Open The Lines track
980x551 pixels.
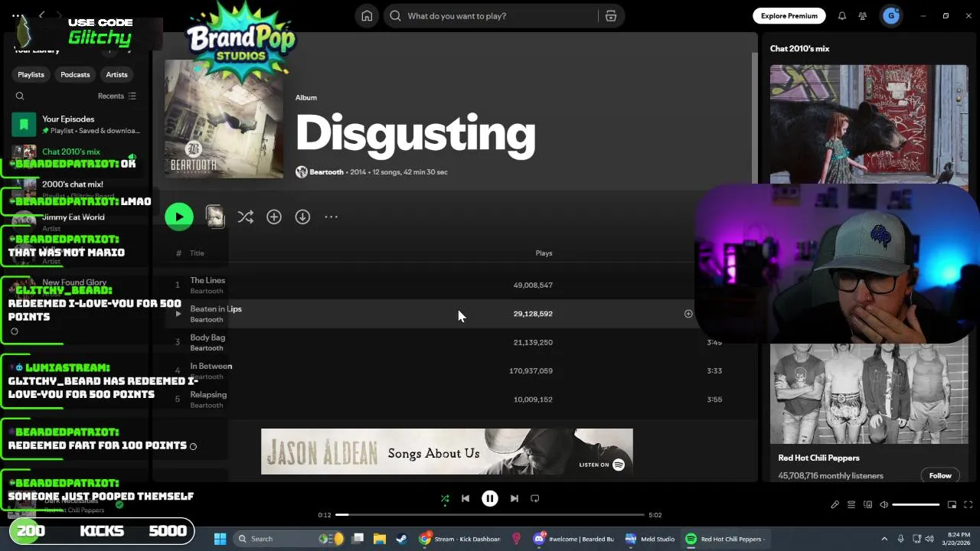(207, 281)
